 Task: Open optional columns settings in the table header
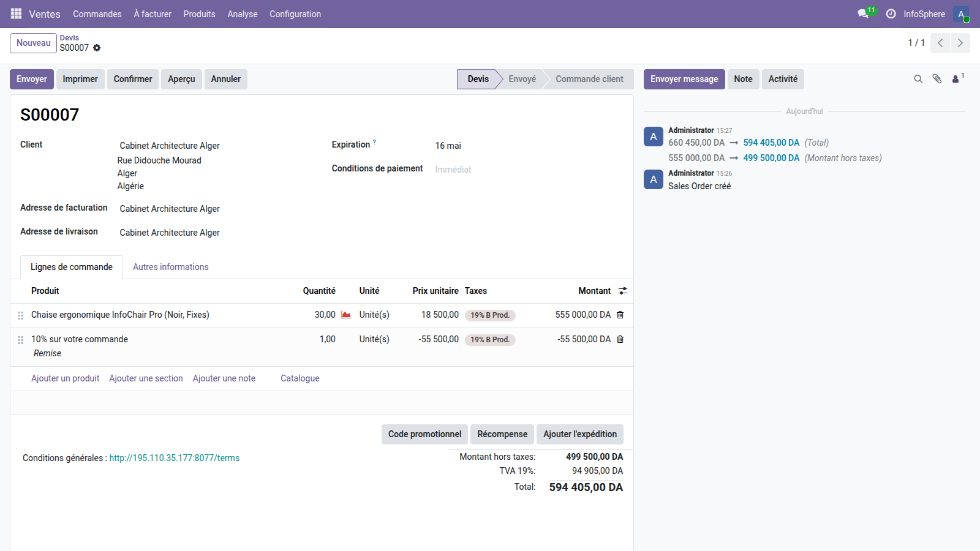[622, 291]
